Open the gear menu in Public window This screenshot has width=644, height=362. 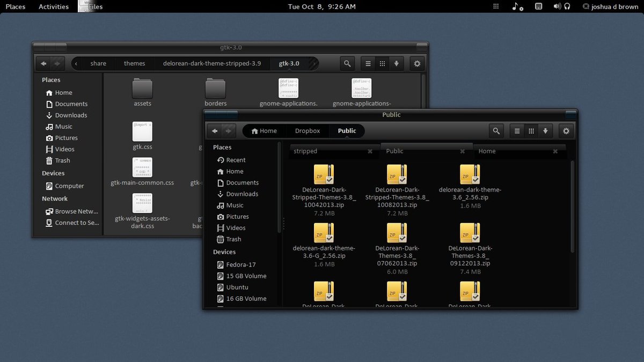[565, 131]
